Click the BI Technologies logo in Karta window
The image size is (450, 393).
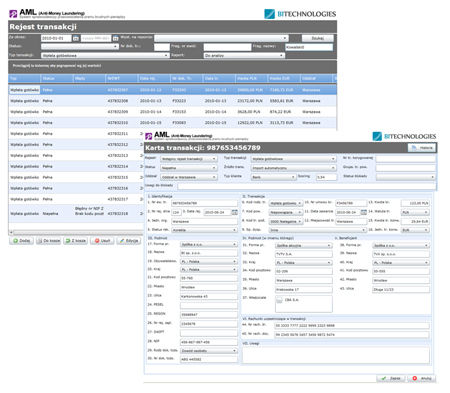[x=404, y=136]
